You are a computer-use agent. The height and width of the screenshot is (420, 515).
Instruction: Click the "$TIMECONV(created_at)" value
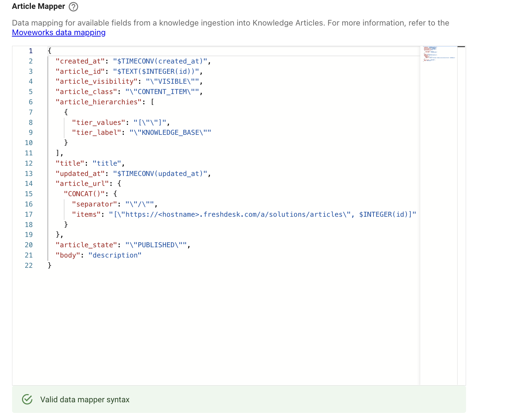pos(160,61)
